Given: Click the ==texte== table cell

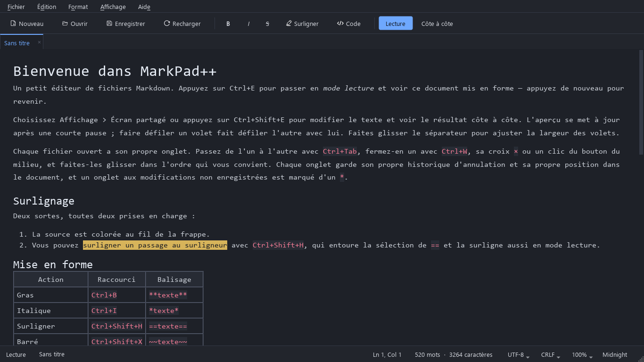Looking at the screenshot, I should click(x=174, y=326).
